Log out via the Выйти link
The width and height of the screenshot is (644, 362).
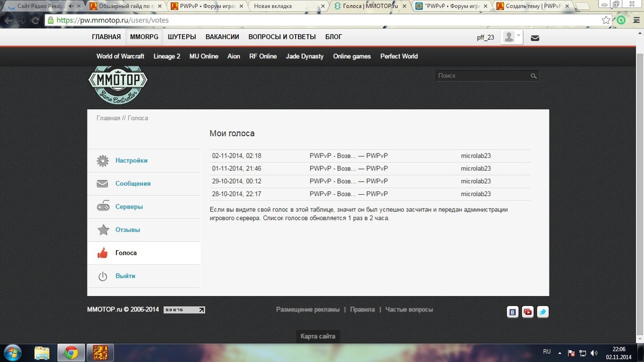pyautogui.click(x=125, y=276)
